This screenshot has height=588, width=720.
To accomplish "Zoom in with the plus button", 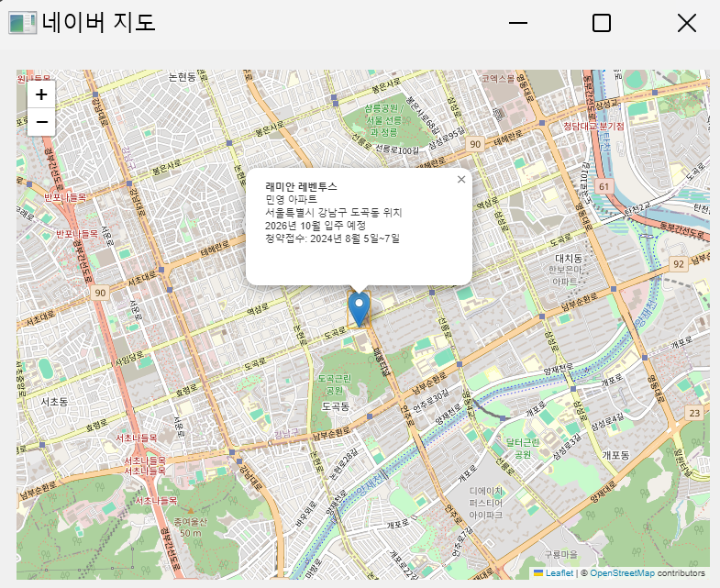I will click(41, 94).
